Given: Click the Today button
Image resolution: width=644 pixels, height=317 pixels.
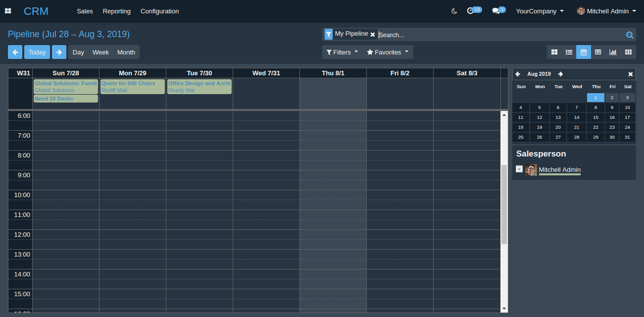Looking at the screenshot, I should click(x=37, y=52).
